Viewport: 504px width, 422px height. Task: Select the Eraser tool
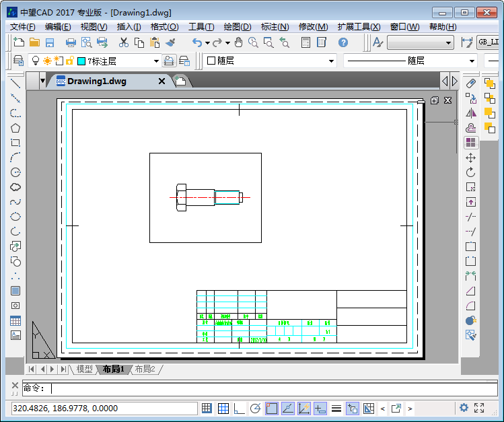[471, 83]
